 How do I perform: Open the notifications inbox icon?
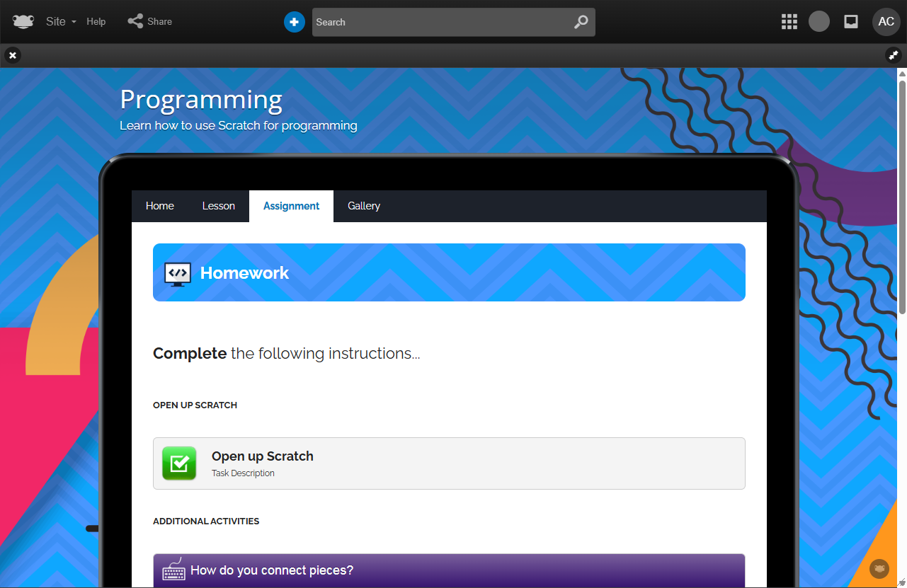point(851,22)
